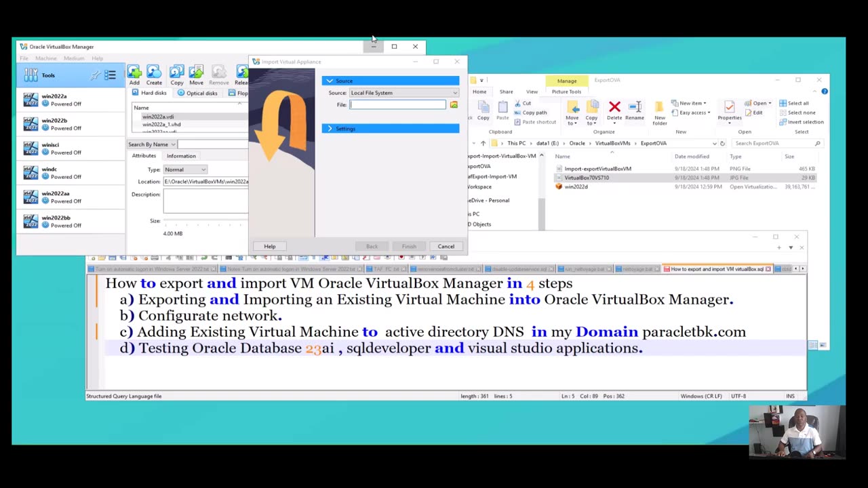Open the Machine menu in VirtualBox Manager

45,58
